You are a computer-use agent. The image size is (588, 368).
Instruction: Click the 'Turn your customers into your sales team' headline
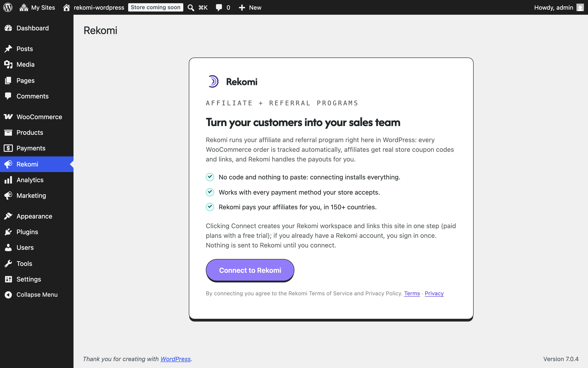point(303,122)
